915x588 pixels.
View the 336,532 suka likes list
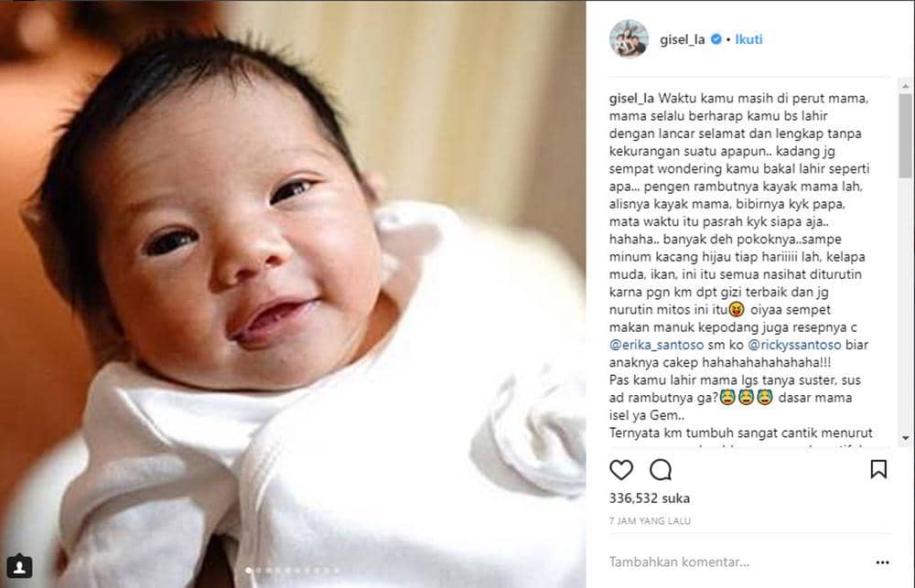pyautogui.click(x=650, y=498)
